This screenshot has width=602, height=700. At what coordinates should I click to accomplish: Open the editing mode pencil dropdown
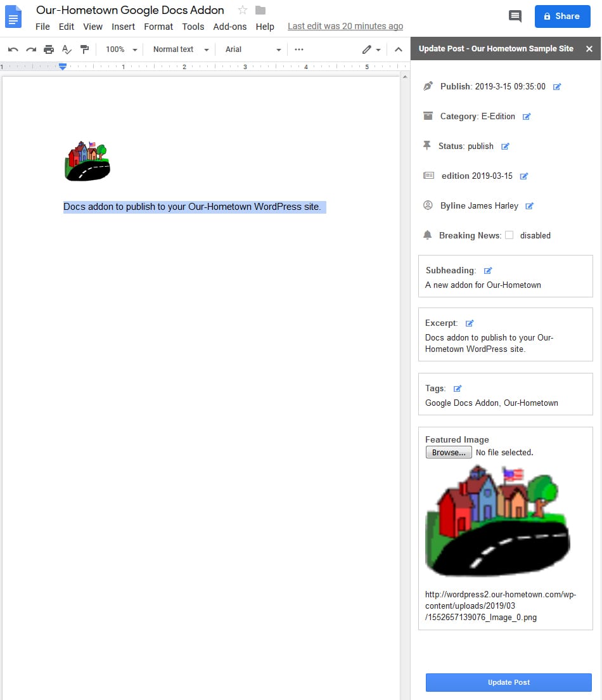click(371, 49)
